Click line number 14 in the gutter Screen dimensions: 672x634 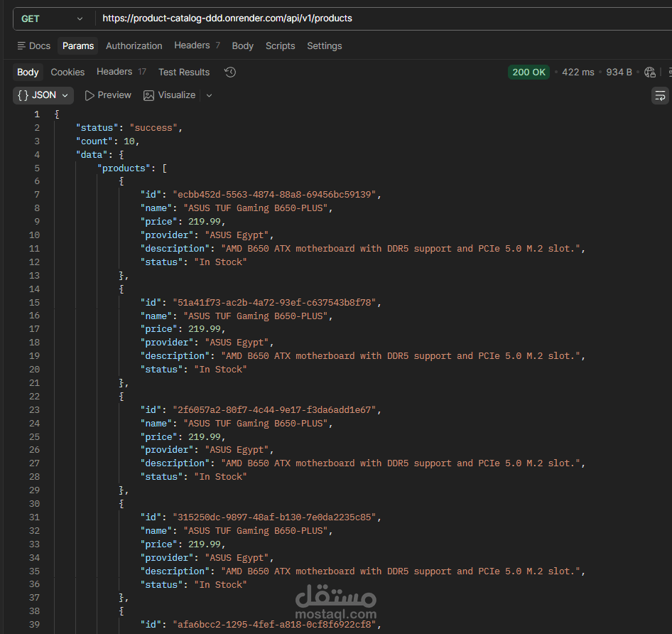34,289
